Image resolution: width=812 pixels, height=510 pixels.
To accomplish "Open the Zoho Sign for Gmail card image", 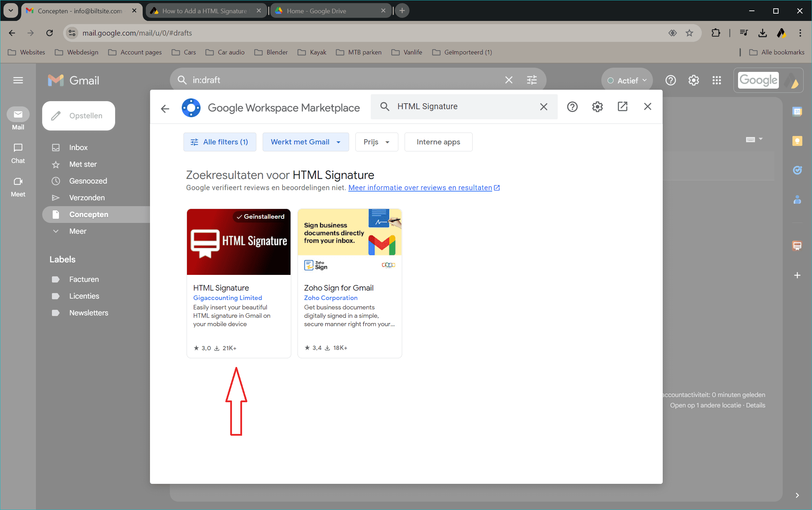I will (349, 242).
